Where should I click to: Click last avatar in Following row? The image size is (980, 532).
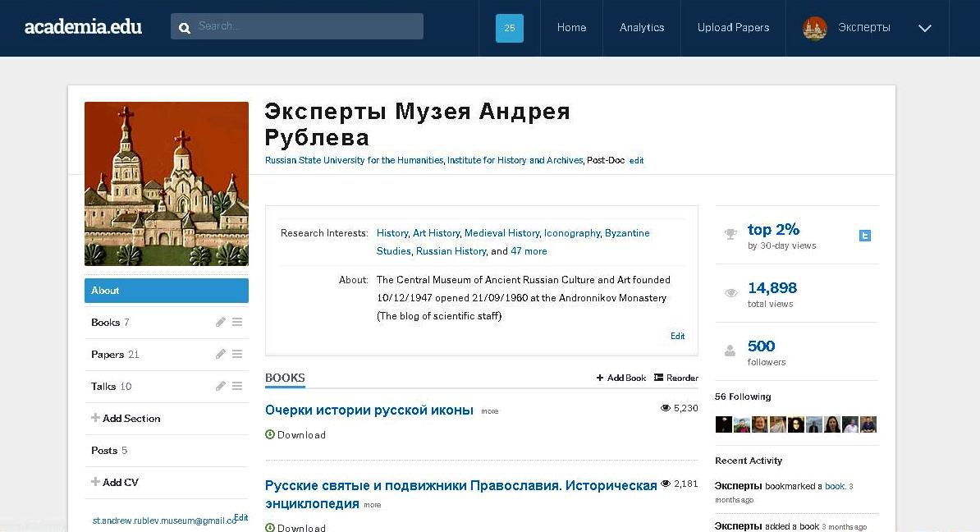click(868, 424)
